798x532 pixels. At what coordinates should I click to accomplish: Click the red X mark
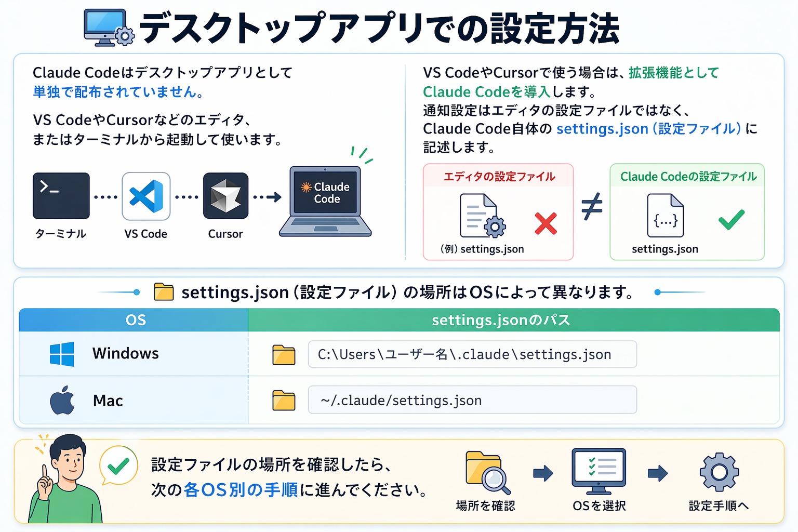[x=547, y=223]
